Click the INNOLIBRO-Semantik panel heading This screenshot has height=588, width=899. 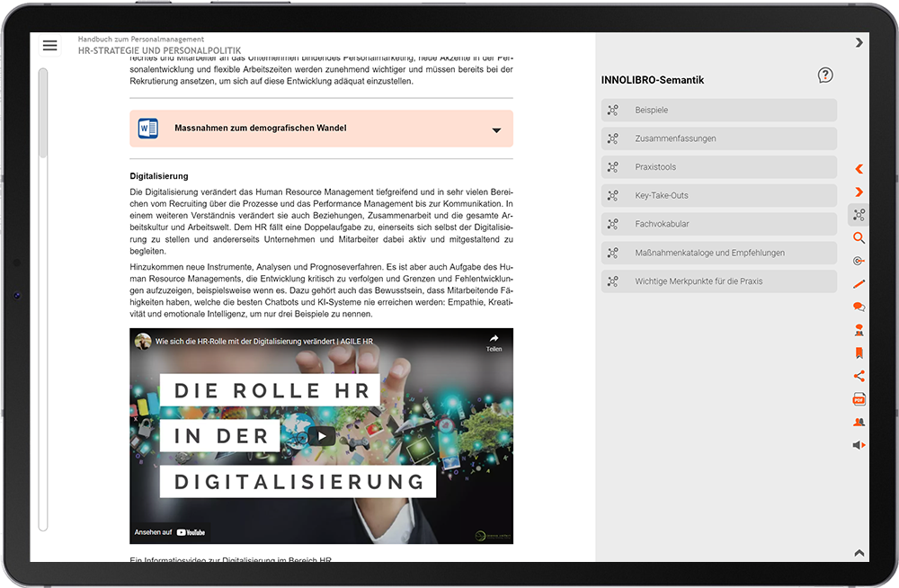(x=653, y=80)
